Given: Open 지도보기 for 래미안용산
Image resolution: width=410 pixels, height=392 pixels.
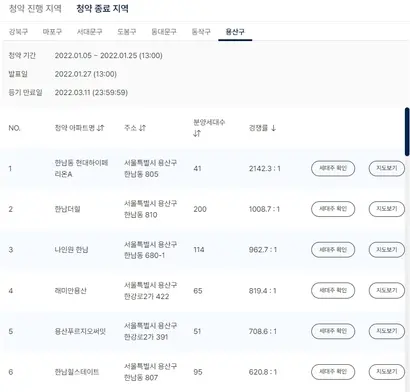Looking at the screenshot, I should 387,291.
